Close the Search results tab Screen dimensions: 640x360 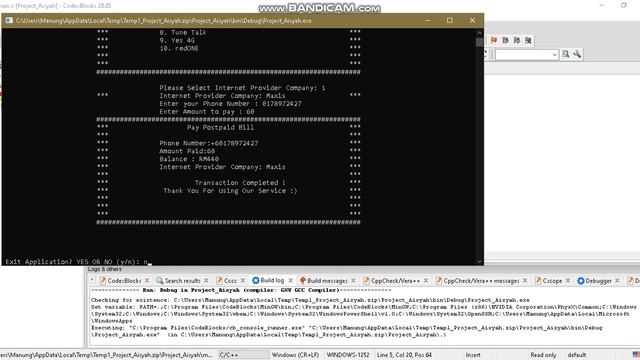pyautogui.click(x=206, y=280)
